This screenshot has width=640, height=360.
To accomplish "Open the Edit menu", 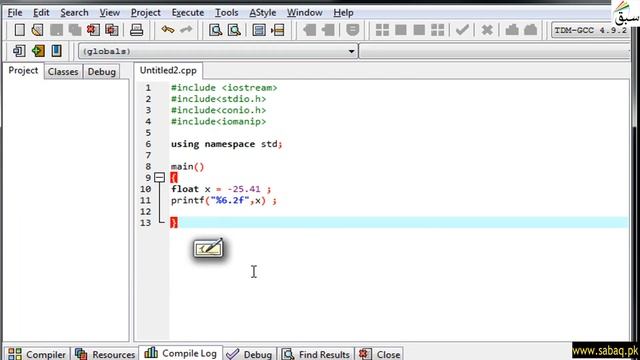I will click(41, 13).
